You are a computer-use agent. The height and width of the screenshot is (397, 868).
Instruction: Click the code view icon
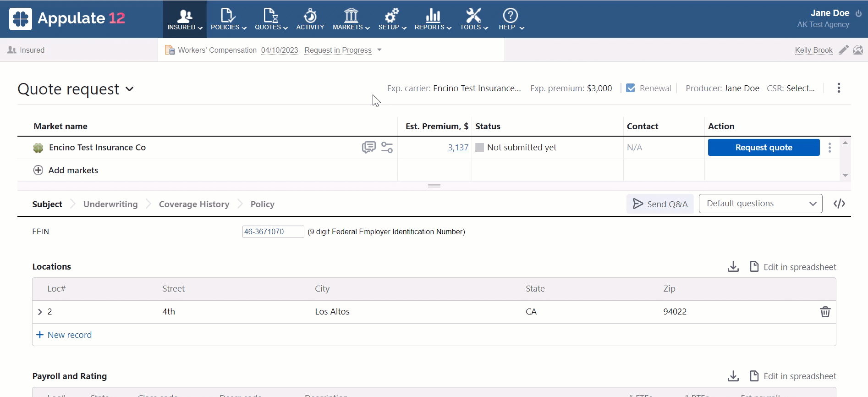coord(839,204)
